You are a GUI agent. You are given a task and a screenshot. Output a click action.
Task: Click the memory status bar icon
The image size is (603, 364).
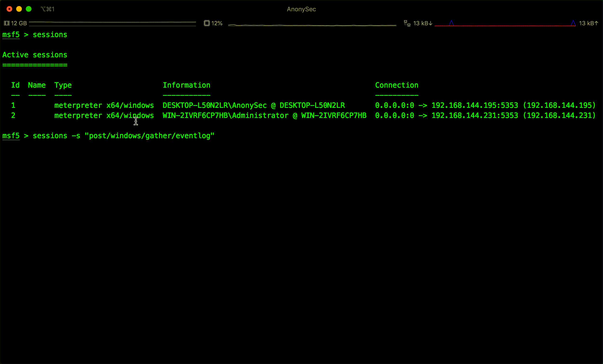[7, 23]
